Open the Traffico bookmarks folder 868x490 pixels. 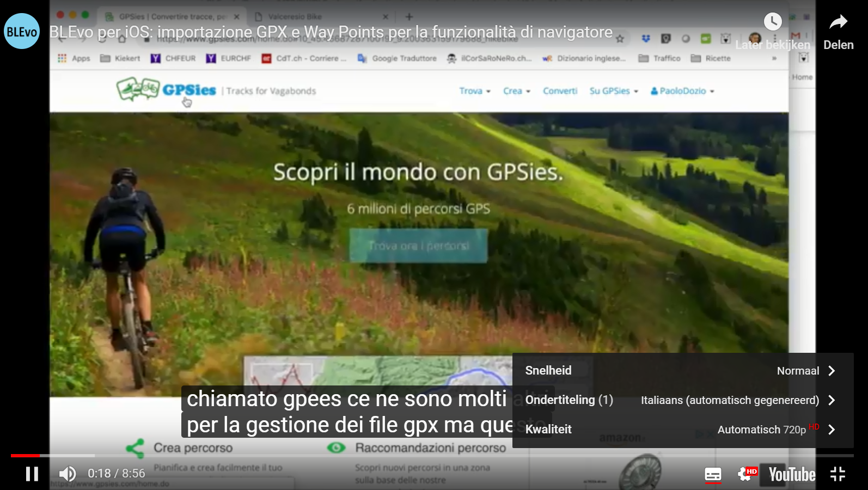pos(659,58)
